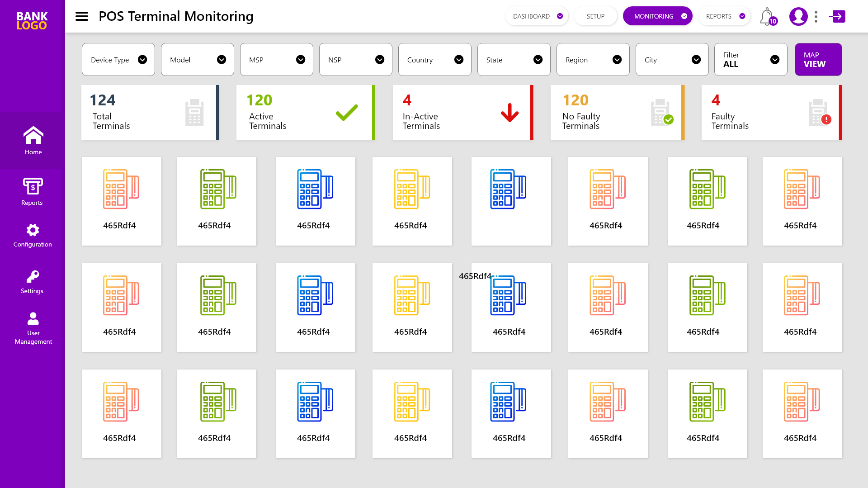Click the logout arrow icon

(837, 17)
